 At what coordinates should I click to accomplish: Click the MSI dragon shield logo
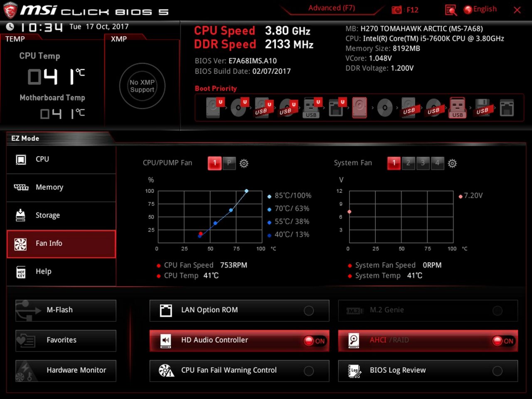(x=10, y=10)
